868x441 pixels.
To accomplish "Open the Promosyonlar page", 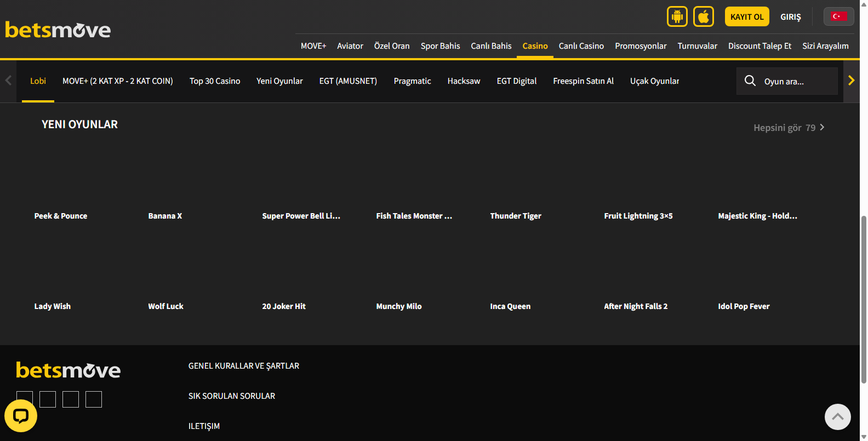I will click(x=641, y=46).
